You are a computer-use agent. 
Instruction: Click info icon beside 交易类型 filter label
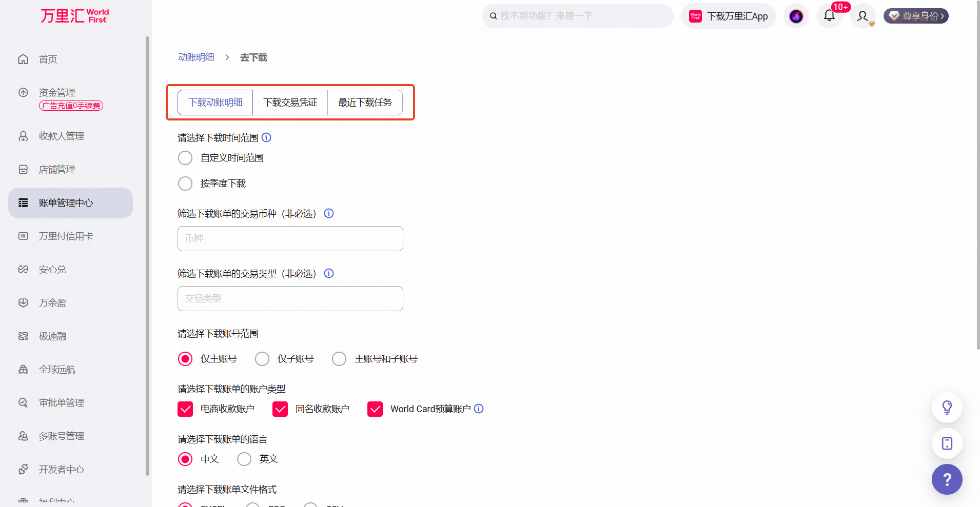[x=329, y=273]
